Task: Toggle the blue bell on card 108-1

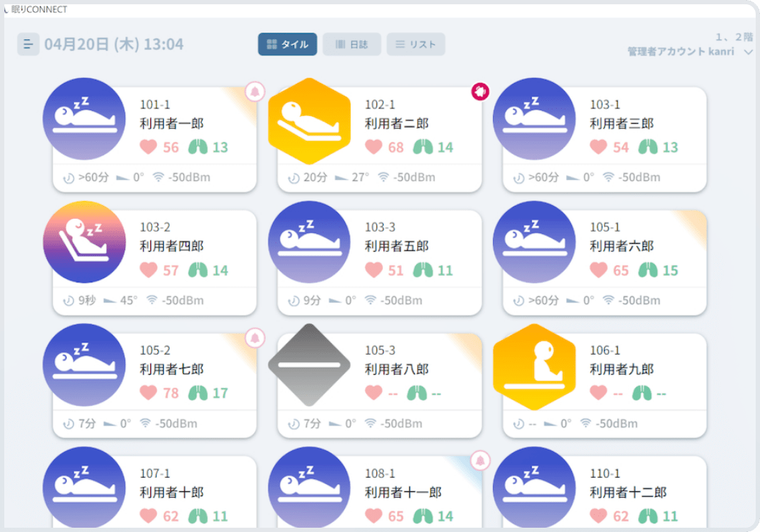Action: coord(480,460)
